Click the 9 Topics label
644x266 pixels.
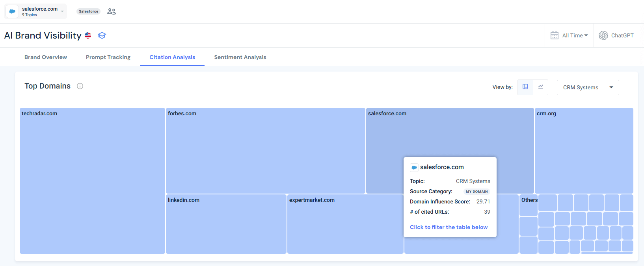tap(30, 15)
